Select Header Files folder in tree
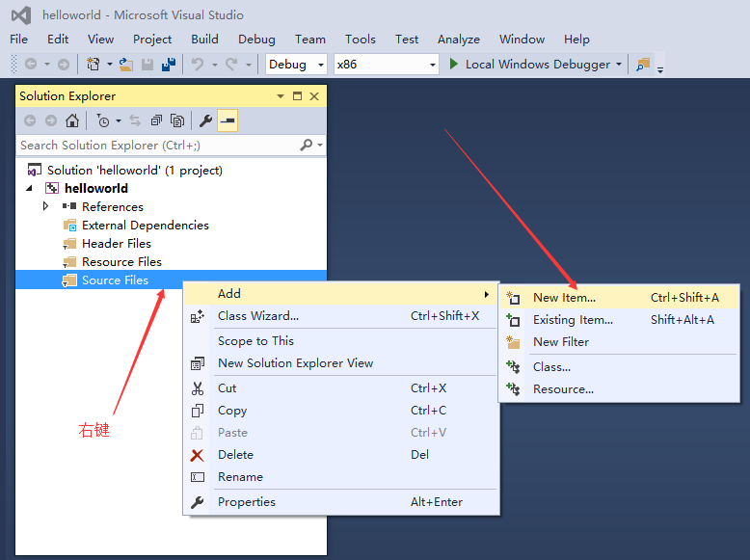 [x=116, y=244]
